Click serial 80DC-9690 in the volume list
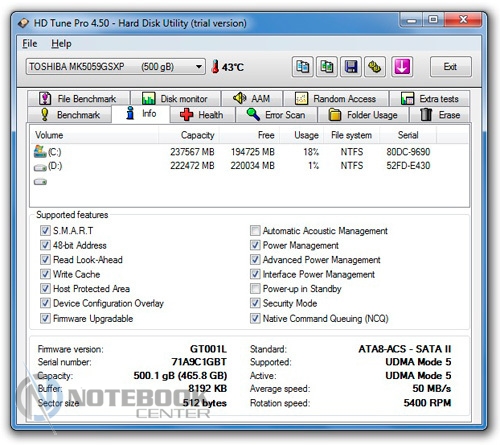Image resolution: width=500 pixels, height=445 pixels. 408,152
